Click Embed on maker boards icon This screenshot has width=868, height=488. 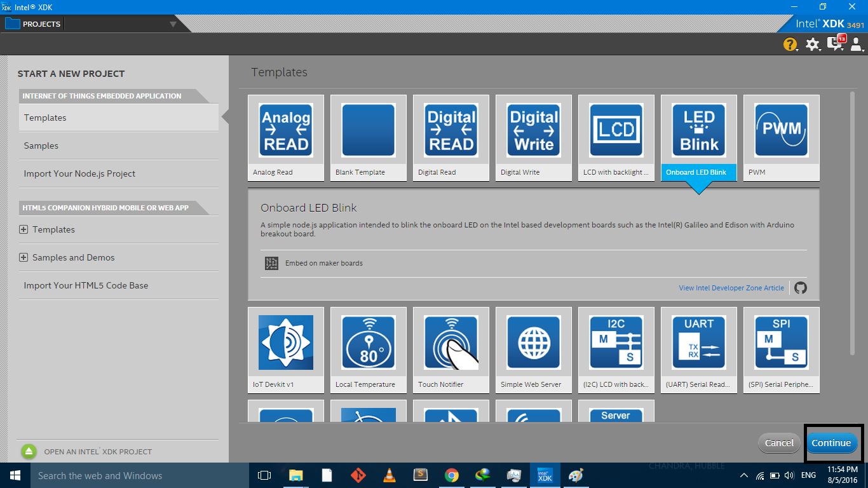272,263
